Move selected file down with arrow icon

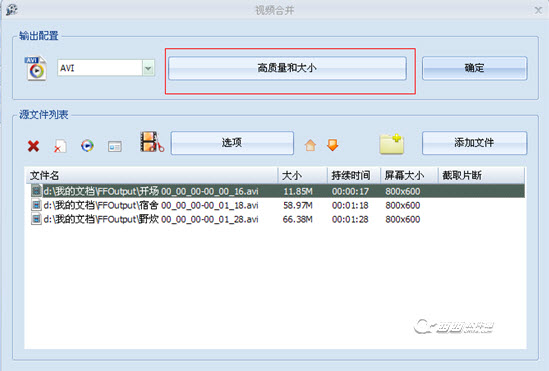coord(333,145)
